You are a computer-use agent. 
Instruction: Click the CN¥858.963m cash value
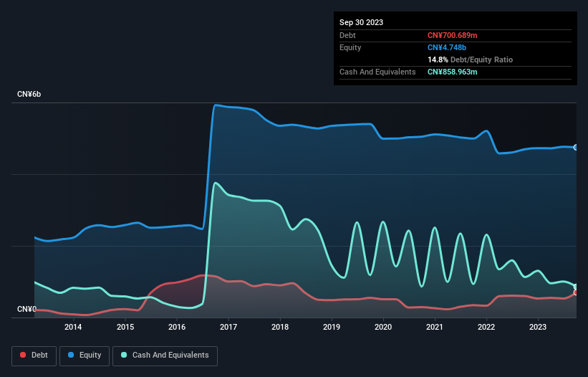click(x=452, y=72)
